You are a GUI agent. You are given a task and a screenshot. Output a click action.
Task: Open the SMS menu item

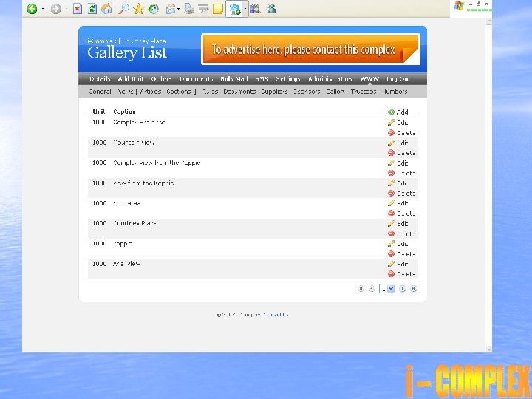pyautogui.click(x=262, y=79)
